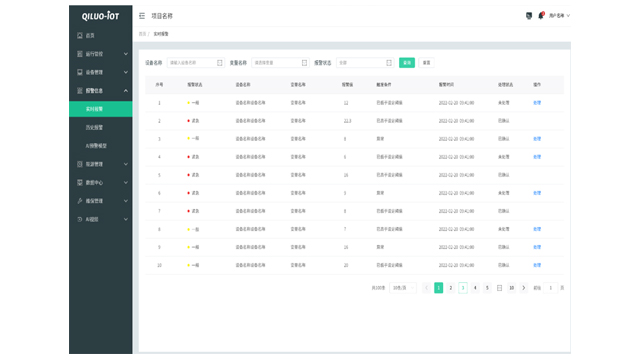This screenshot has height=360, width=640.
Task: Open the user name dropdown in header
Action: (559, 16)
